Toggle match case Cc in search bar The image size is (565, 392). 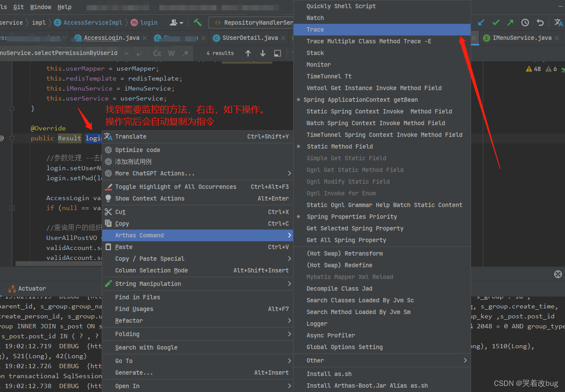(x=157, y=53)
